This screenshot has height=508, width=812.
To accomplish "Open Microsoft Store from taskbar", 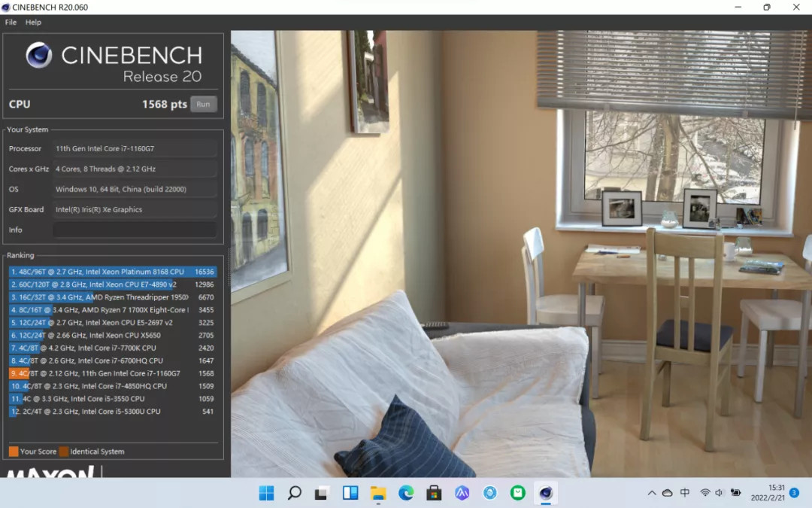I will click(x=434, y=493).
